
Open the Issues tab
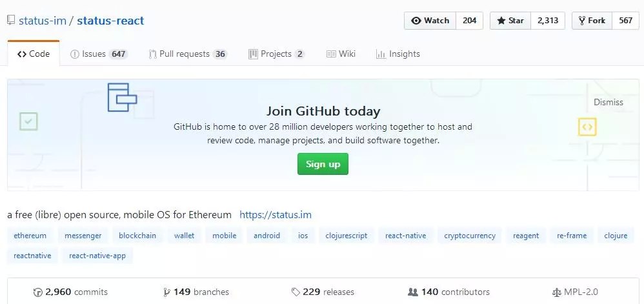99,54
